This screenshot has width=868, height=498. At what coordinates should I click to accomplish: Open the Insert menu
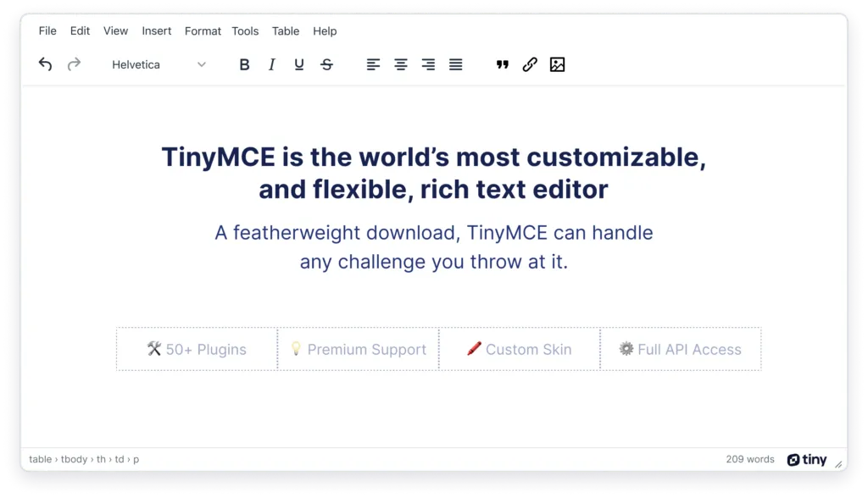click(x=157, y=31)
